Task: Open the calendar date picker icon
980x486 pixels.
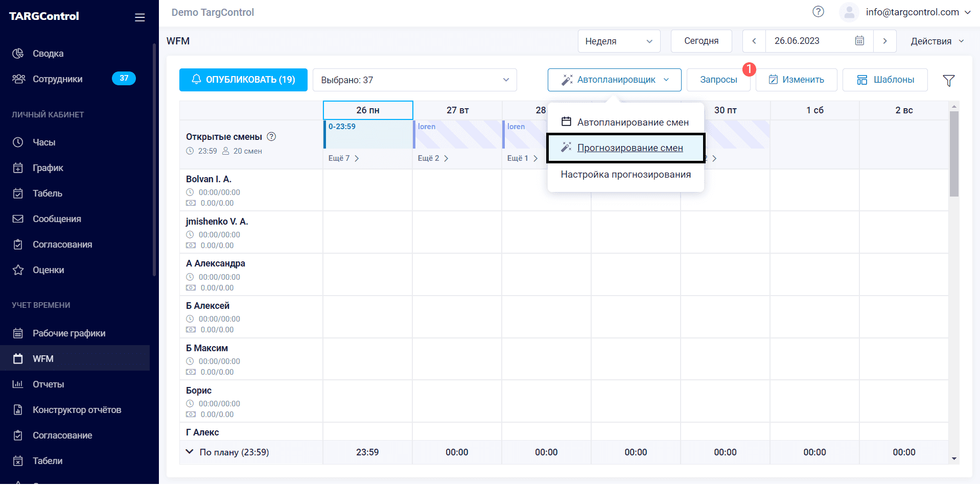Action: [859, 41]
